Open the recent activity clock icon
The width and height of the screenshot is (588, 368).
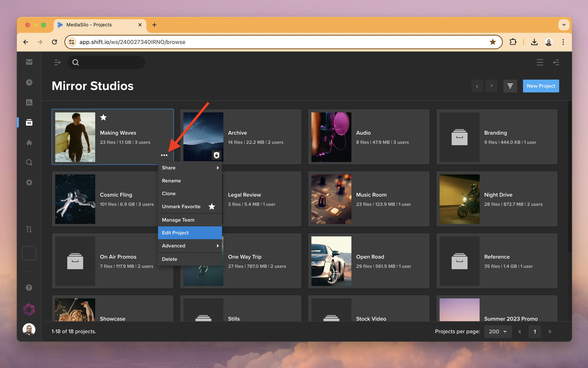point(29,82)
